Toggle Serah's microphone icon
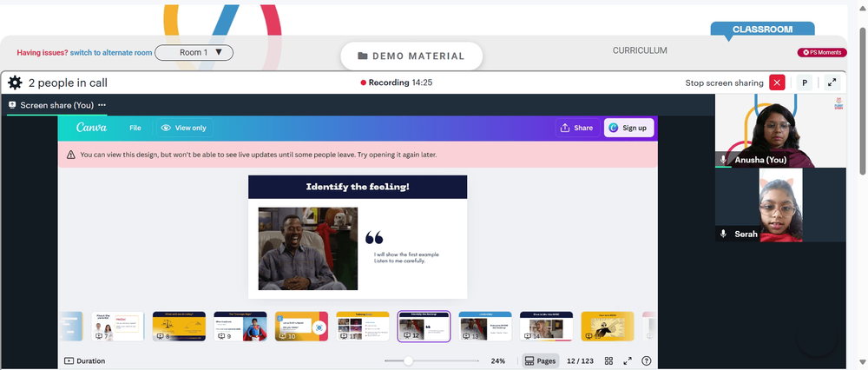The width and height of the screenshot is (868, 370). (723, 234)
